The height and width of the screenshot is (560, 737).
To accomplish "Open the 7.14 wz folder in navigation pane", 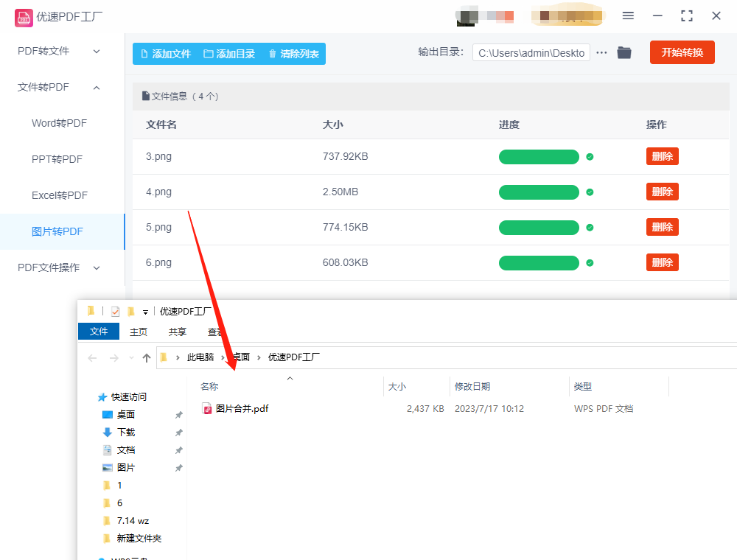I will [133, 520].
